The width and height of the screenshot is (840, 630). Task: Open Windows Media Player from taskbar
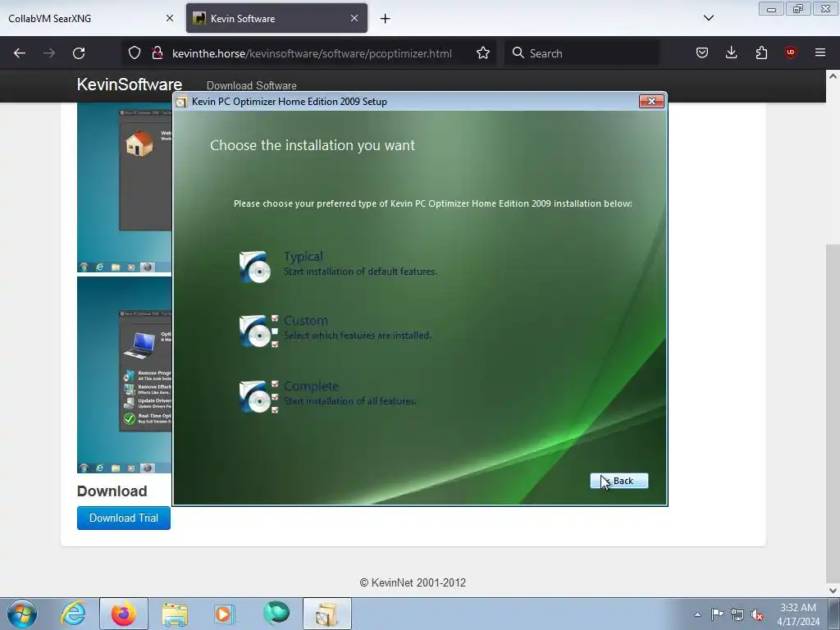point(224,614)
